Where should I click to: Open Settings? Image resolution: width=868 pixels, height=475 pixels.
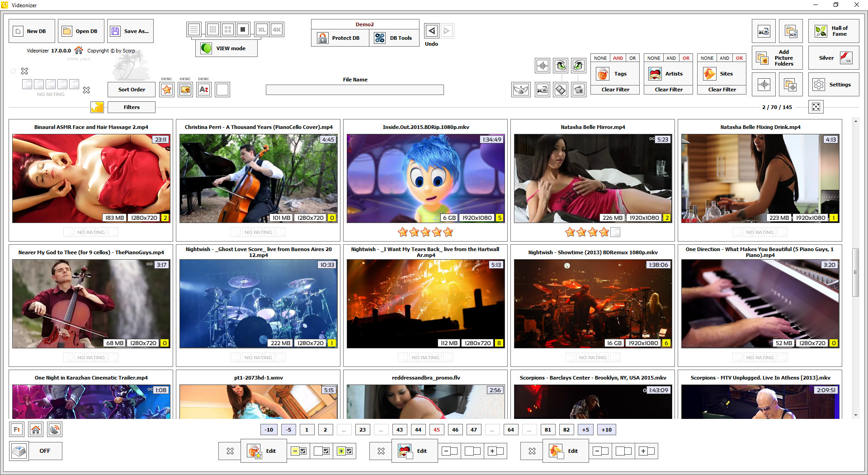click(834, 85)
